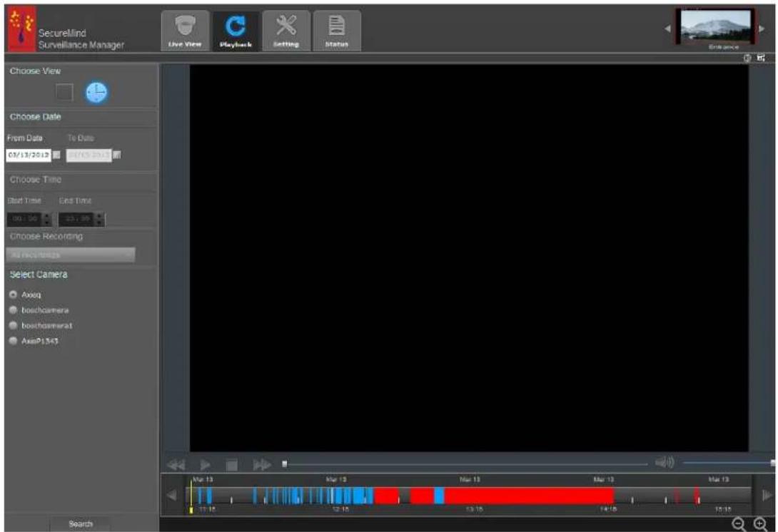Viewport: 778px width, 532px height.
Task: Adjust the End Time stepper
Action: [x=100, y=219]
